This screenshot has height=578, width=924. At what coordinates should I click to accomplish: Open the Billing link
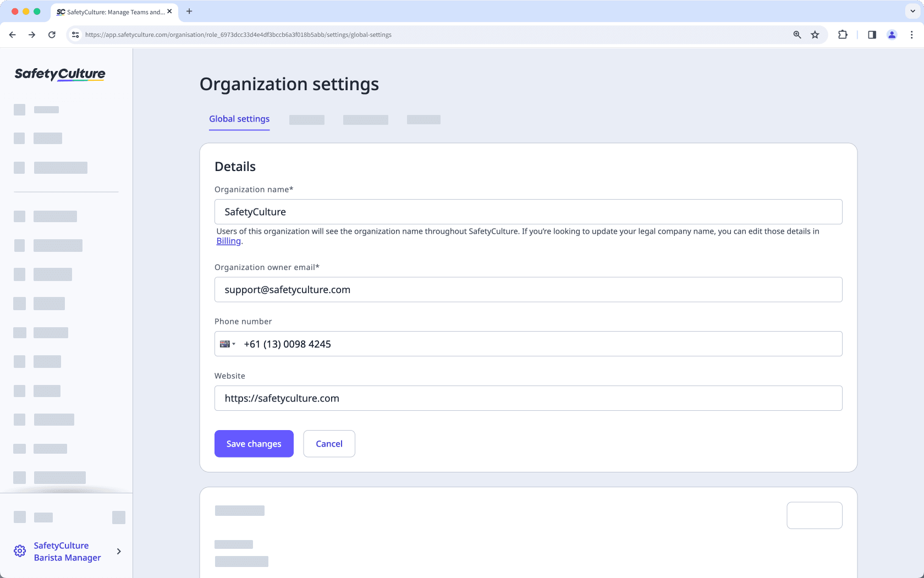tap(228, 240)
